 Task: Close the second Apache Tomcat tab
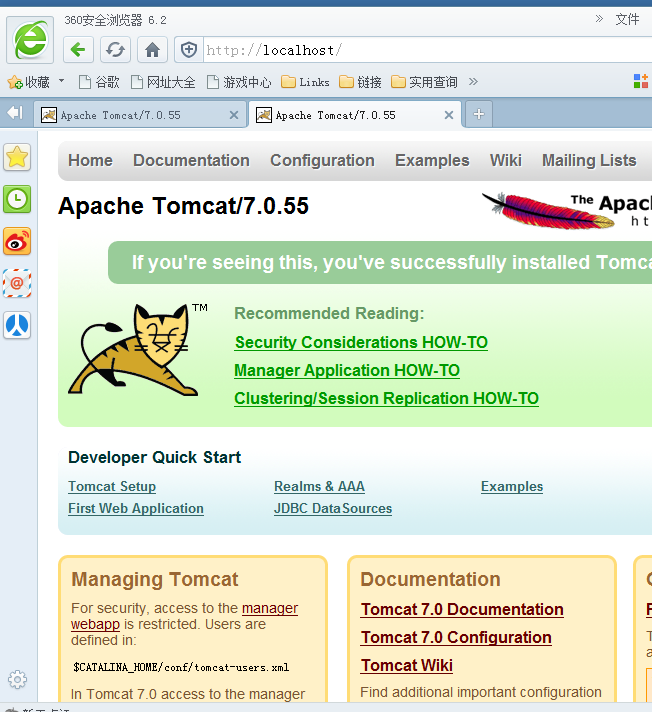click(449, 115)
